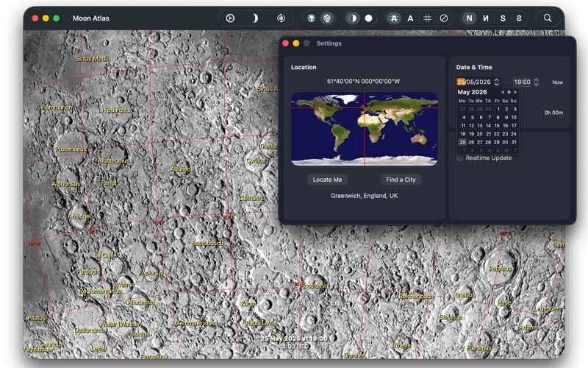Click the Sinus Medii label
The width and height of the screenshot is (588, 368).
(x=92, y=59)
